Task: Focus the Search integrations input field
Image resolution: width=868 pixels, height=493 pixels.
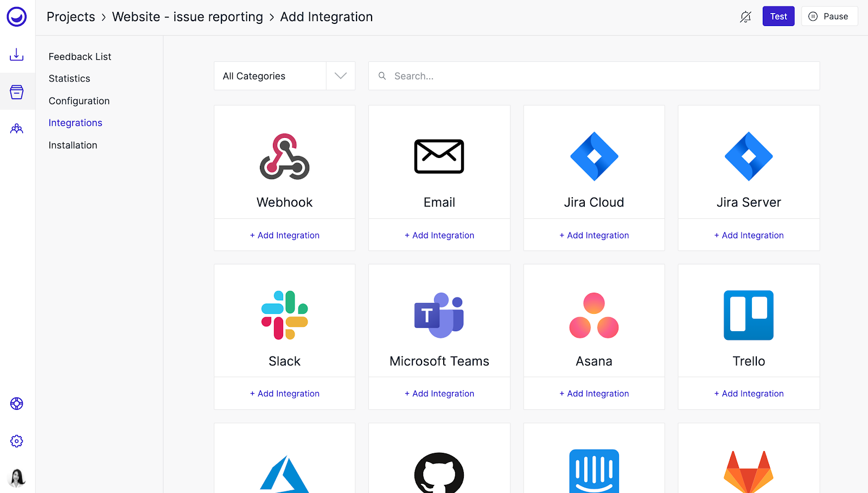Action: 594,76
